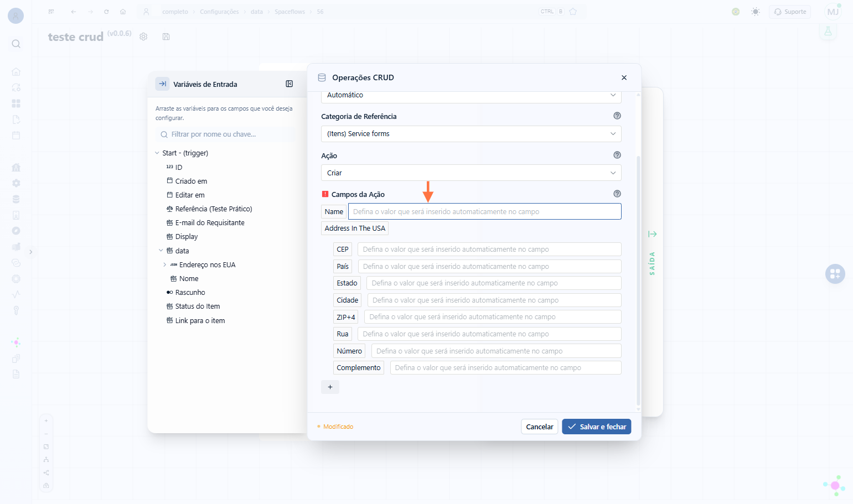The width and height of the screenshot is (853, 504).
Task: Click the Complemento value input field
Action: pyautogui.click(x=505, y=368)
